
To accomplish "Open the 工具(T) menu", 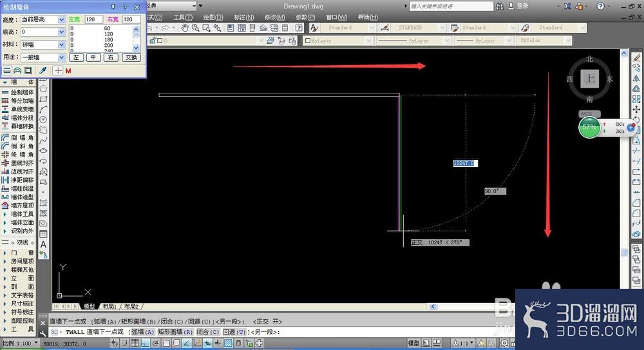I will pyautogui.click(x=183, y=17).
